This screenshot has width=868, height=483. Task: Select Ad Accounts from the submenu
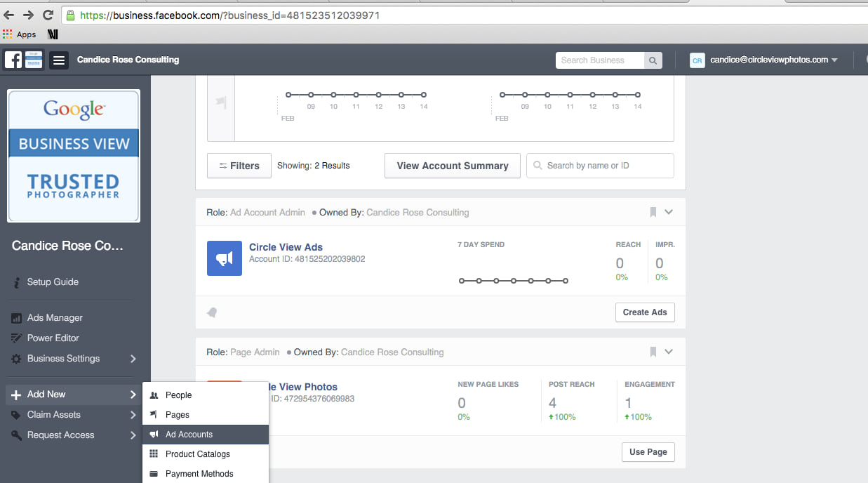click(189, 435)
